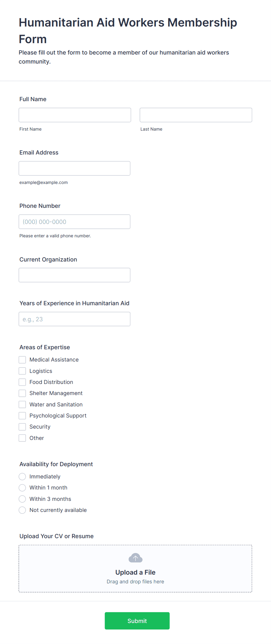
Task: Click into the Last Name field
Action: [196, 115]
